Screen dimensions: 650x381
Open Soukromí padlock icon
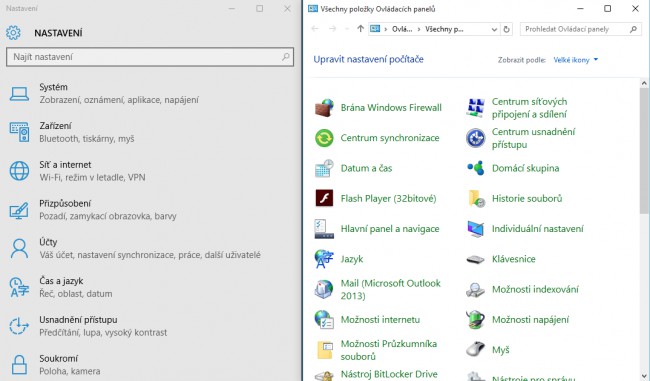[x=19, y=364]
